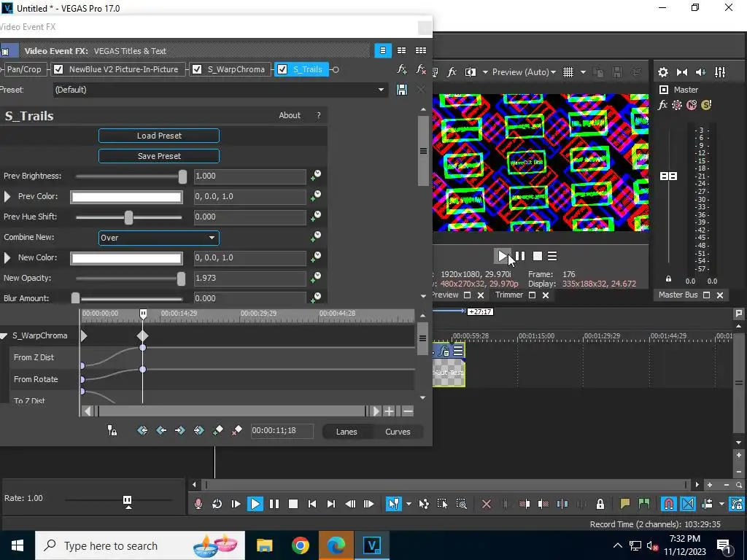Click the Prev Hue Shift value field
Image resolution: width=747 pixels, height=560 pixels.
[x=250, y=217]
